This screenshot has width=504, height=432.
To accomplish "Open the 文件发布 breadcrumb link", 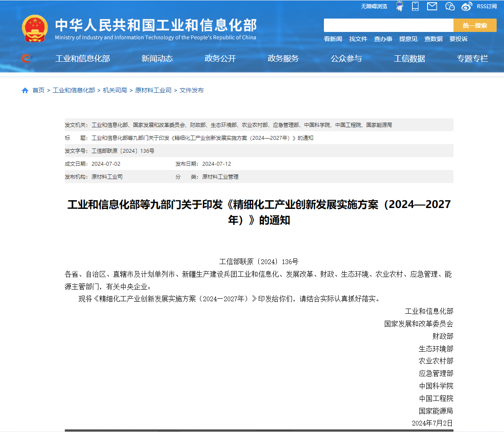I will pyautogui.click(x=191, y=90).
